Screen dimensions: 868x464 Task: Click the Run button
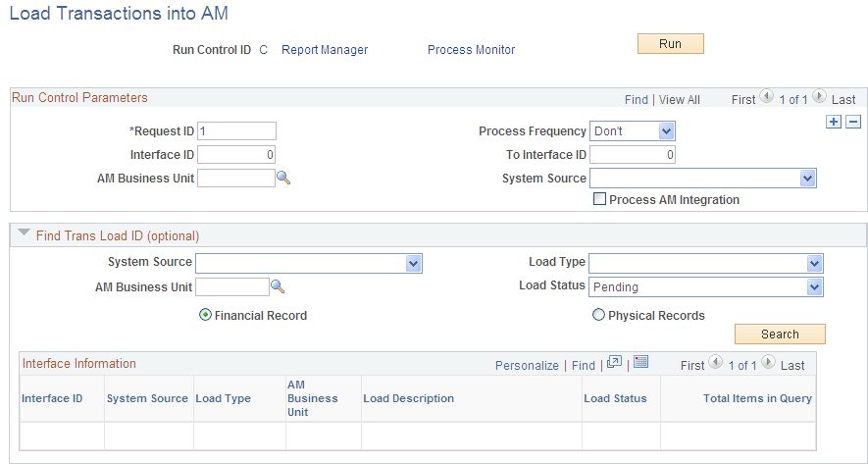[x=671, y=44]
